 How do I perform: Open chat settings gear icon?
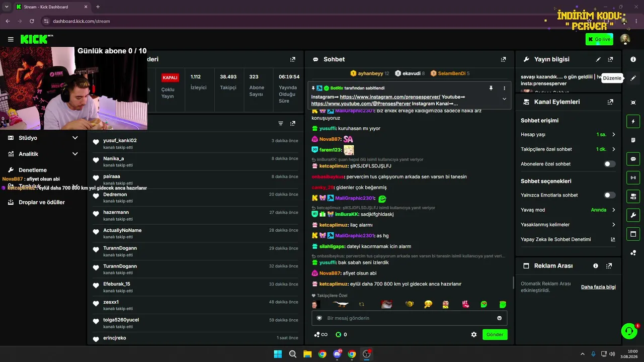pos(473,334)
